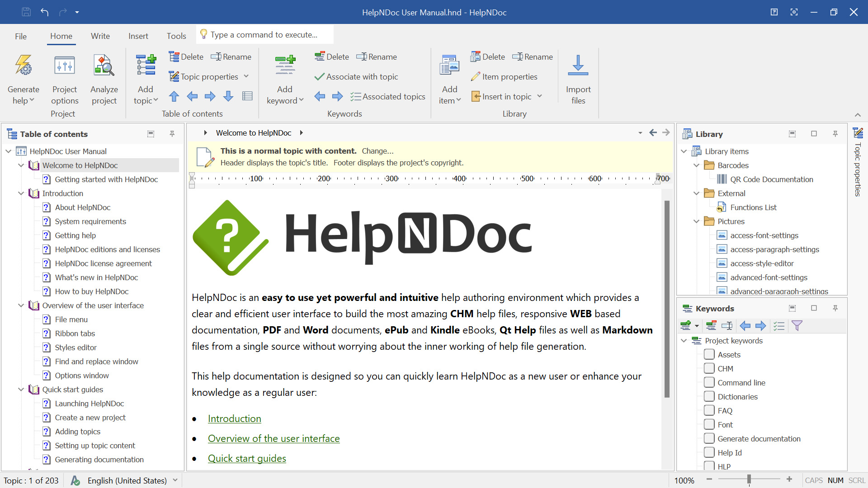
Task: Collapse the Quick start guides branch
Action: tap(21, 389)
